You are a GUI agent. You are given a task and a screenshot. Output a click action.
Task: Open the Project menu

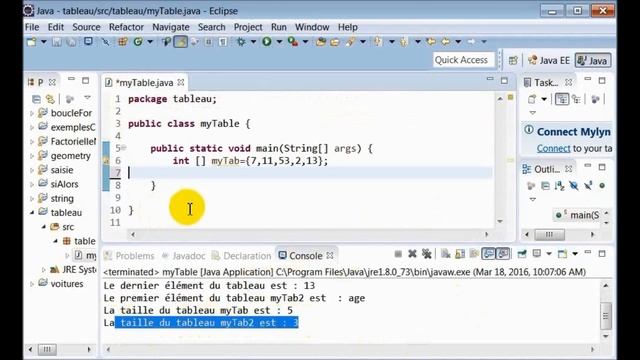click(248, 27)
